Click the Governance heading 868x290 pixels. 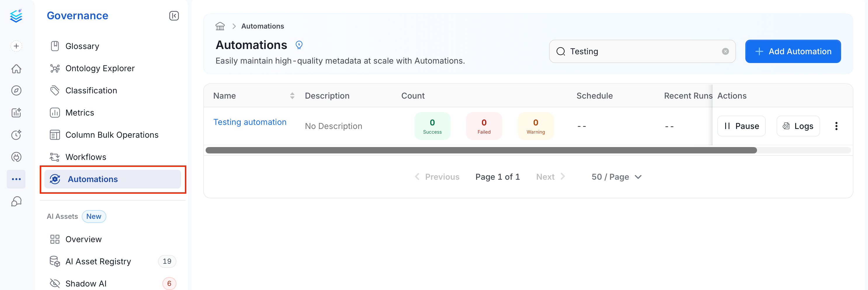(77, 16)
